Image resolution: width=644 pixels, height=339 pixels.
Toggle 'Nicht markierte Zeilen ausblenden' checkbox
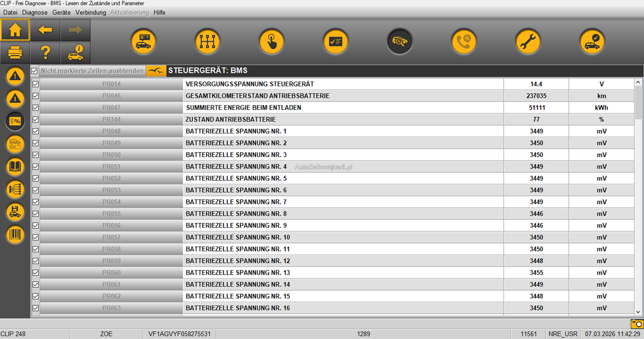coord(34,71)
